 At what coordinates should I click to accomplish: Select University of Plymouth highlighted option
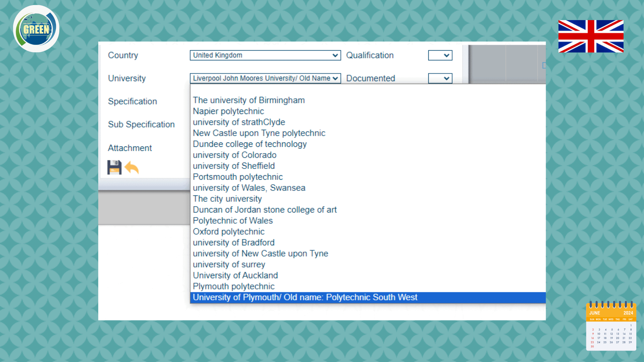(305, 297)
